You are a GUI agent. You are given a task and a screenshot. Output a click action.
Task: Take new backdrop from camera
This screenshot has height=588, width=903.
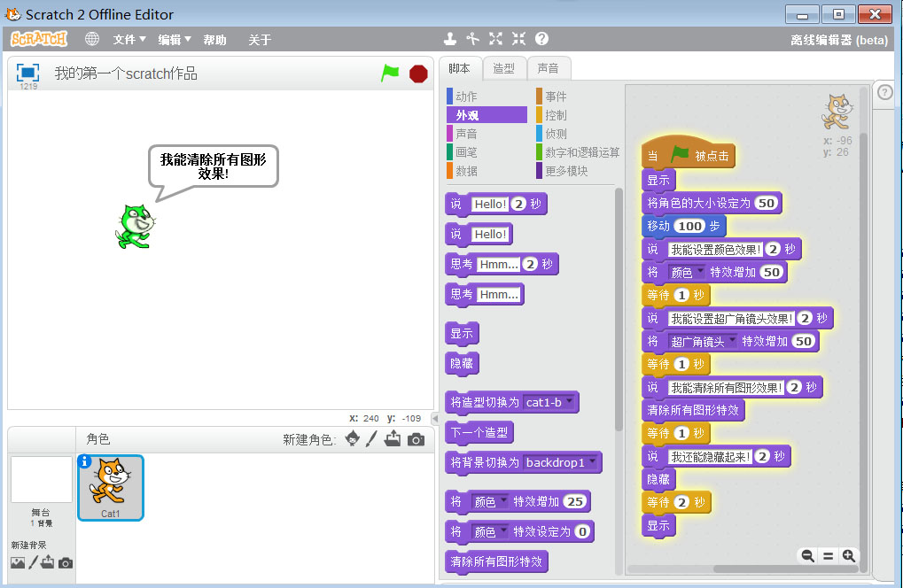tap(66, 562)
